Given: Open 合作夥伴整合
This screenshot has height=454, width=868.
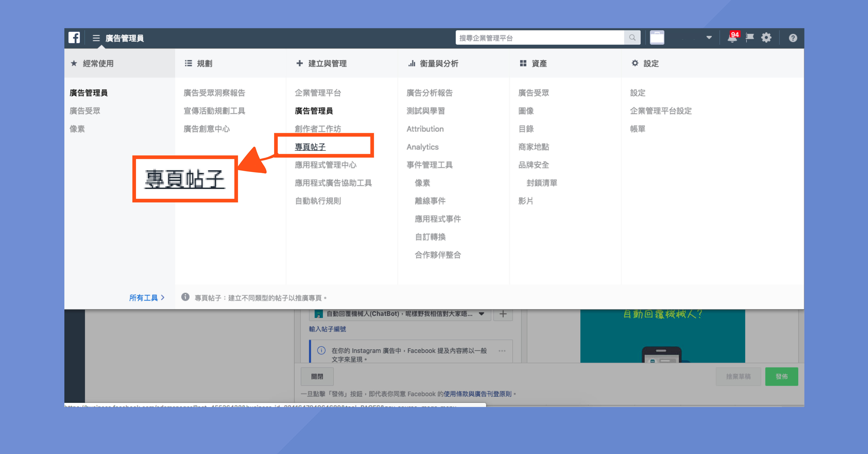Looking at the screenshot, I should coord(438,255).
